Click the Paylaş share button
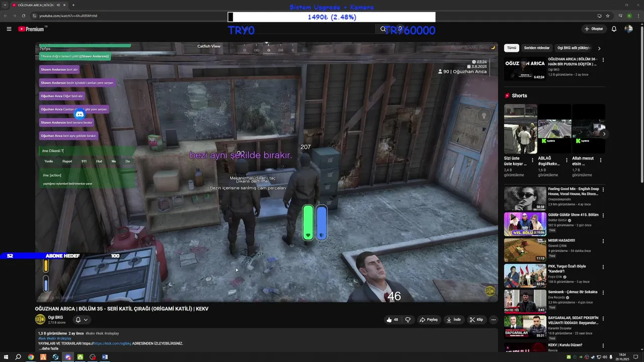This screenshot has height=362, width=644. tap(429, 320)
